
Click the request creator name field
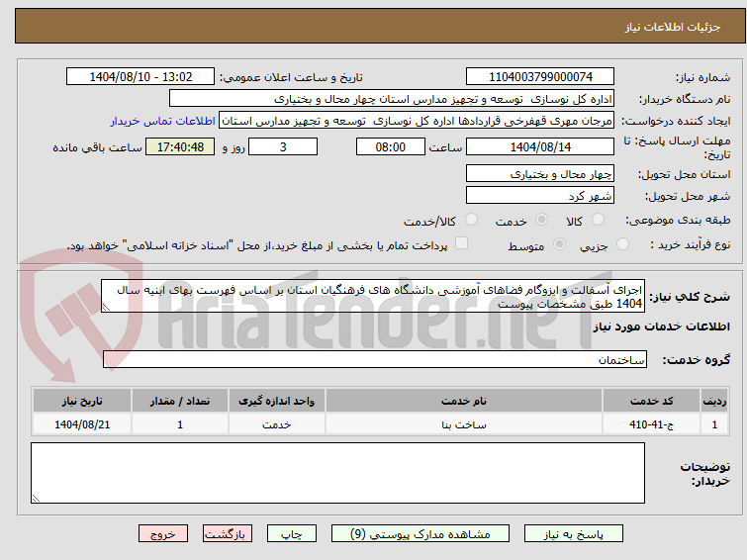tap(417, 121)
